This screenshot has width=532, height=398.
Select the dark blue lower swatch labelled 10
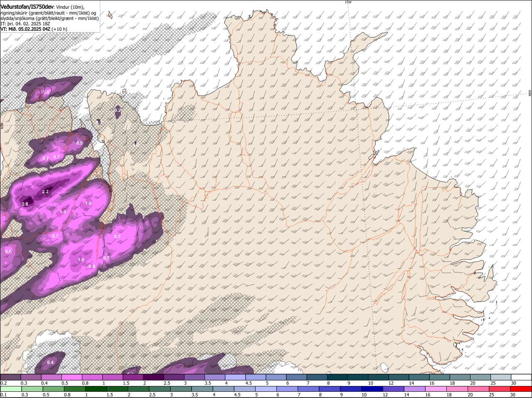pos(372,389)
